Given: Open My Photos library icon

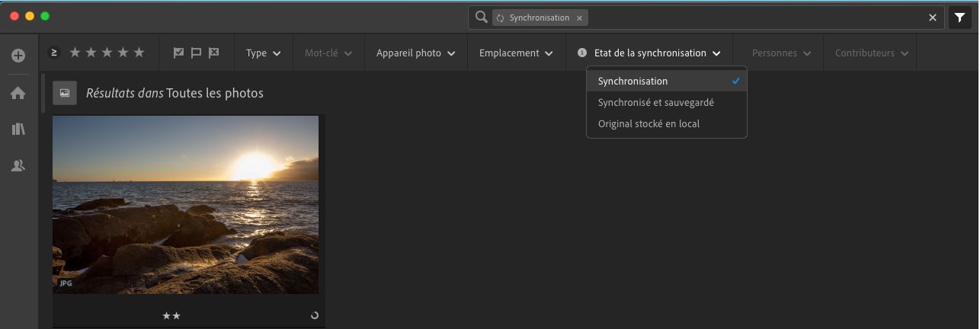Looking at the screenshot, I should tap(18, 129).
